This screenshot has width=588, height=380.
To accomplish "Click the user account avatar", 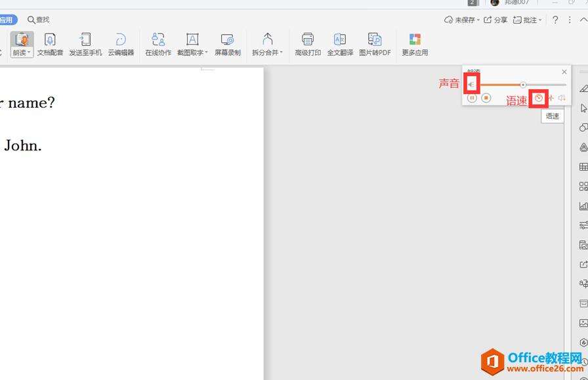I will [495, 3].
